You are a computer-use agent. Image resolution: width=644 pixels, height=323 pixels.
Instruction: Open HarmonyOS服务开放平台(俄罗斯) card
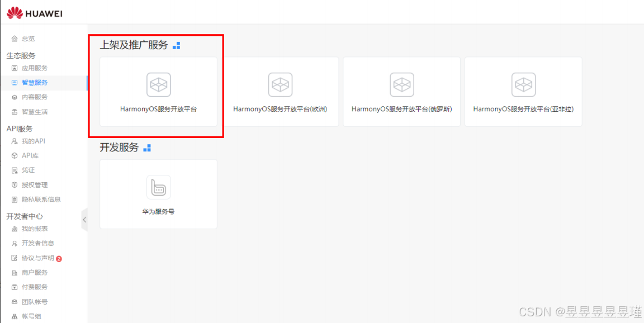[402, 92]
